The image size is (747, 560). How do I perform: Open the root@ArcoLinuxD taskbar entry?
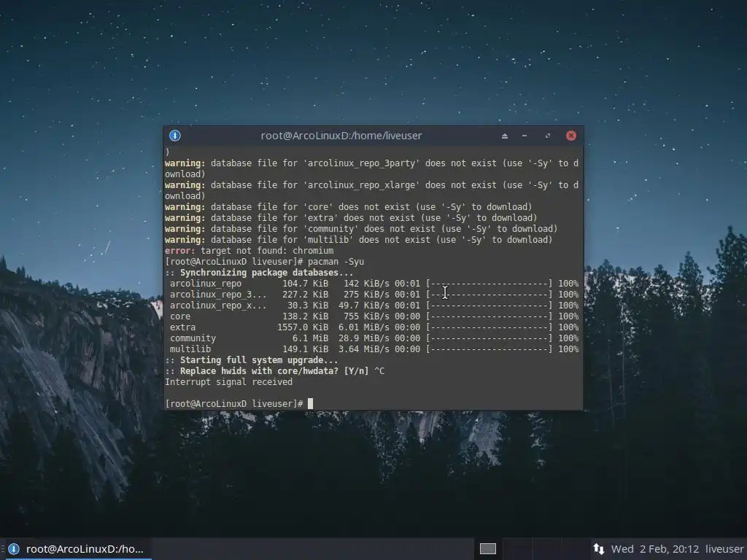point(79,549)
